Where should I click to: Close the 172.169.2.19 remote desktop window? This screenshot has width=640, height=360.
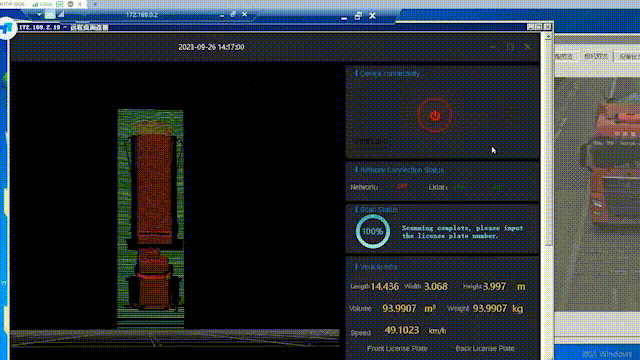click(547, 27)
